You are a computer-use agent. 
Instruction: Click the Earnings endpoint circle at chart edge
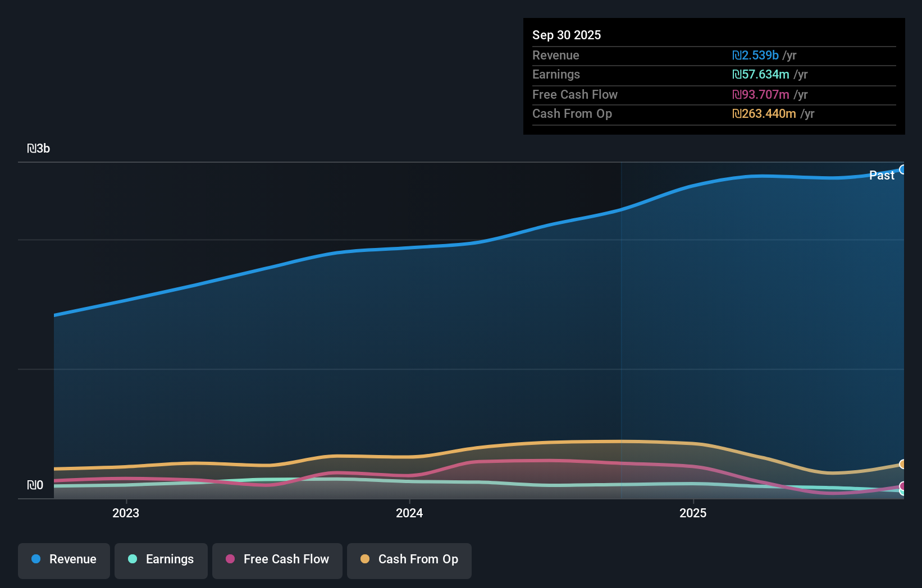pyautogui.click(x=903, y=492)
